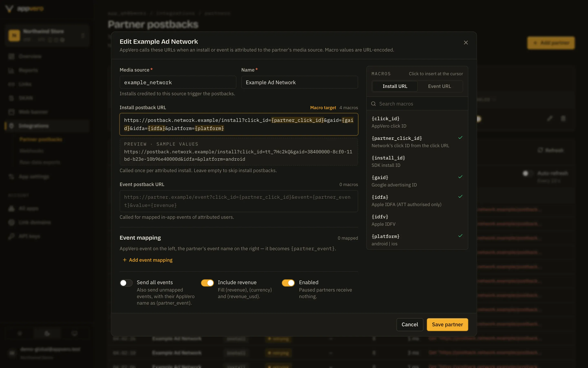
Task: Focus the Search macros field
Action: (417, 104)
